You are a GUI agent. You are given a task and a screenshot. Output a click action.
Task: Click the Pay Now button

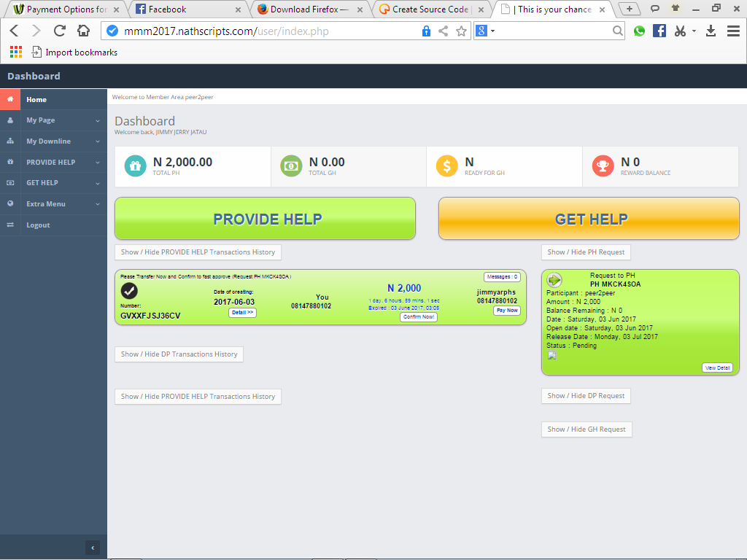[x=506, y=310]
